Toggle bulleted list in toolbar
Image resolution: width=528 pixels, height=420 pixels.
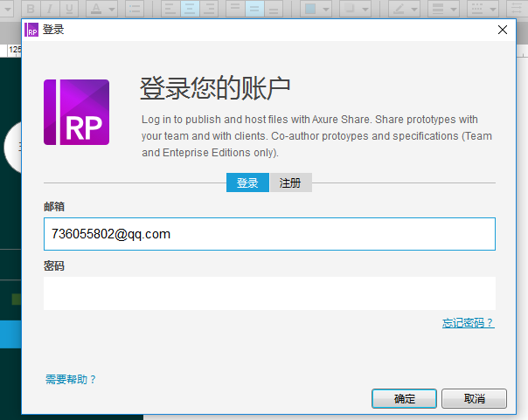(135, 9)
